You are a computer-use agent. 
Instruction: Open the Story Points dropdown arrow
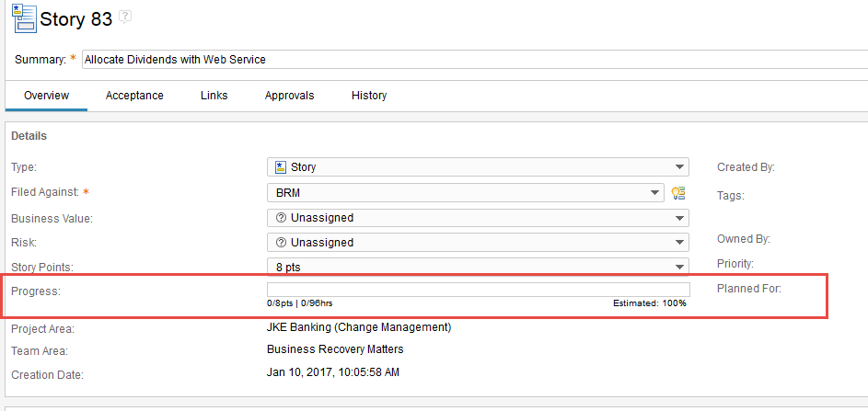(x=680, y=268)
